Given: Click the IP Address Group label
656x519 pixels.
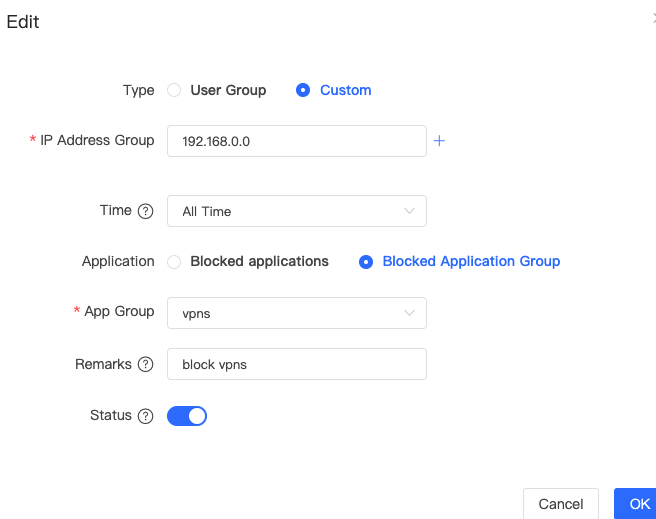Looking at the screenshot, I should pyautogui.click(x=97, y=141).
